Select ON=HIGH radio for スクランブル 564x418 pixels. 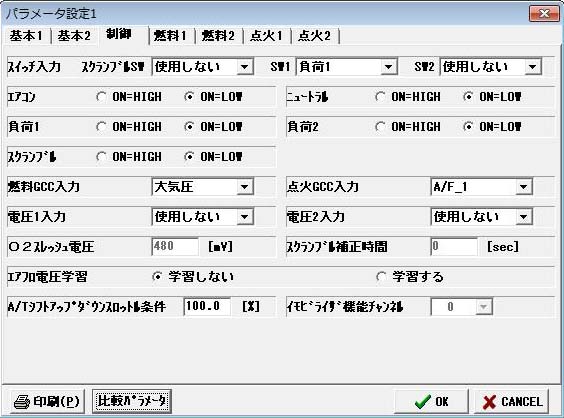[x=101, y=157]
